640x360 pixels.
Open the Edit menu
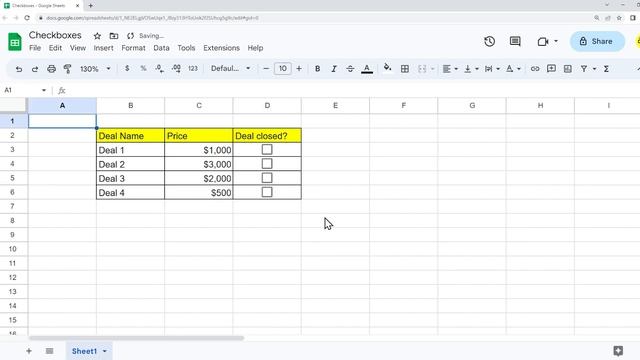56,48
